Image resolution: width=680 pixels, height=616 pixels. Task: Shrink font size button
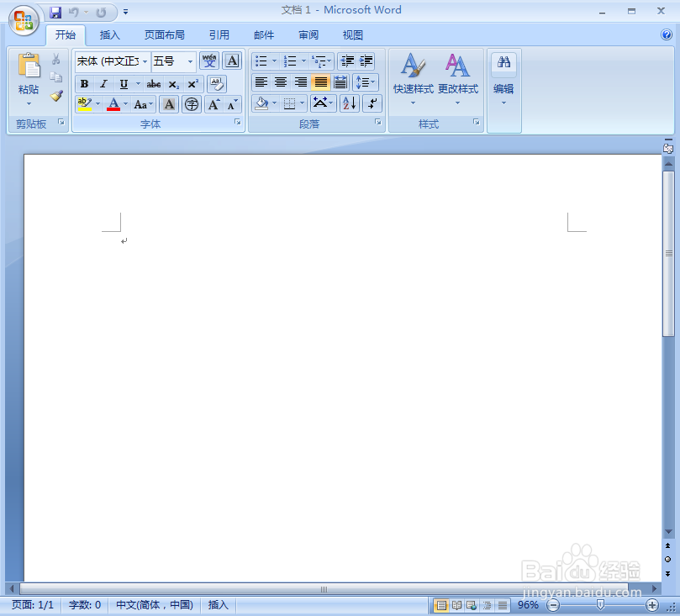(x=233, y=104)
